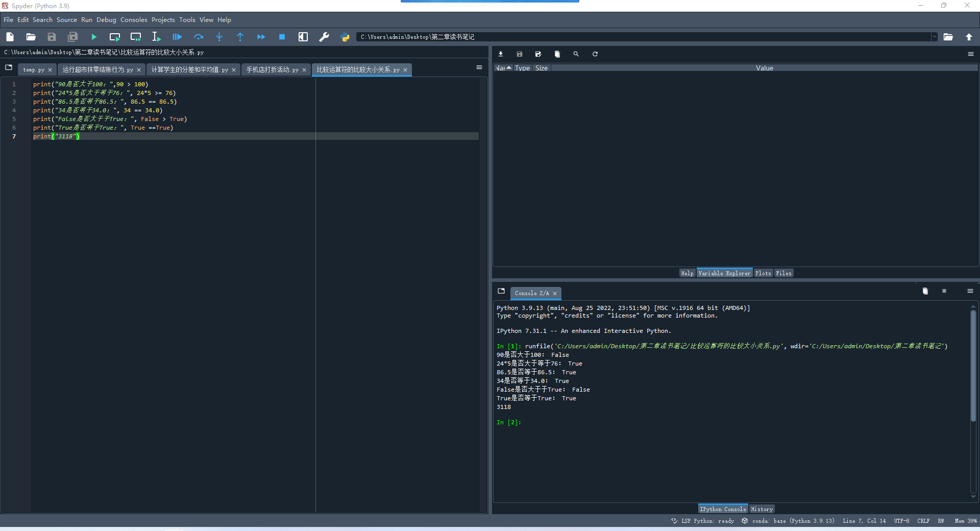Open the Run menu
This screenshot has height=531, width=980.
87,20
